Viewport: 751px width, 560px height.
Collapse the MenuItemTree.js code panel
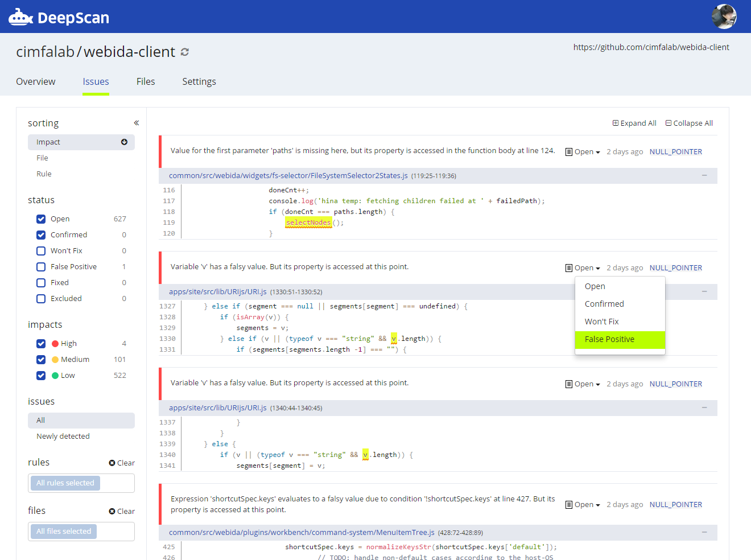tap(704, 532)
